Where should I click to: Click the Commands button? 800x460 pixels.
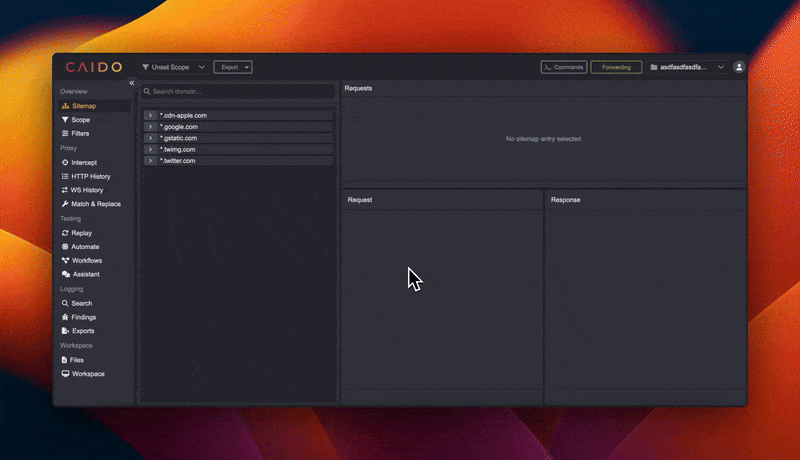coord(564,67)
